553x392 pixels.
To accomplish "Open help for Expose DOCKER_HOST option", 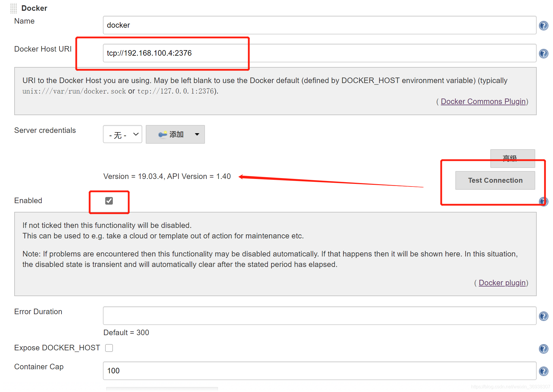I will pos(543,349).
